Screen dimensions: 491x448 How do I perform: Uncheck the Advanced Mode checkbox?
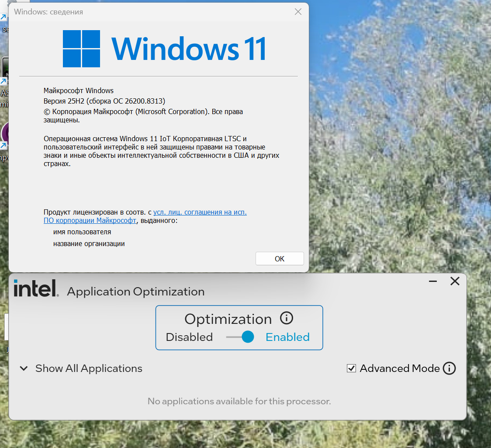click(351, 368)
